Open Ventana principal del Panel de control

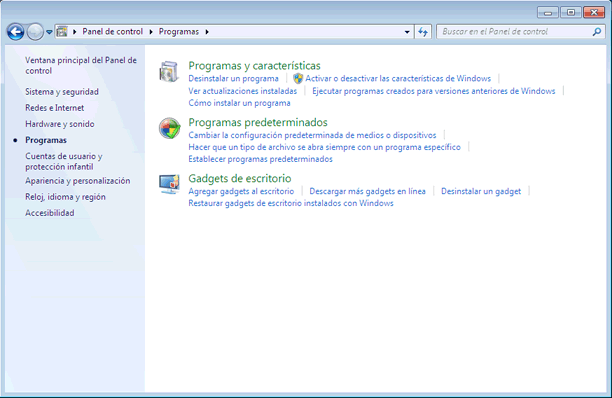(x=81, y=66)
